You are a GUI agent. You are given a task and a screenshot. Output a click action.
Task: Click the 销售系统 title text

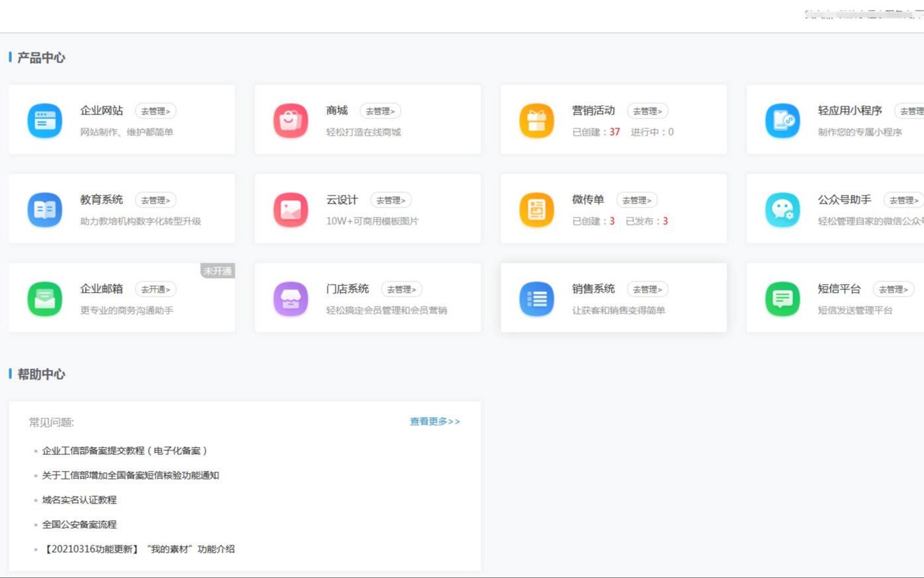pyautogui.click(x=594, y=289)
